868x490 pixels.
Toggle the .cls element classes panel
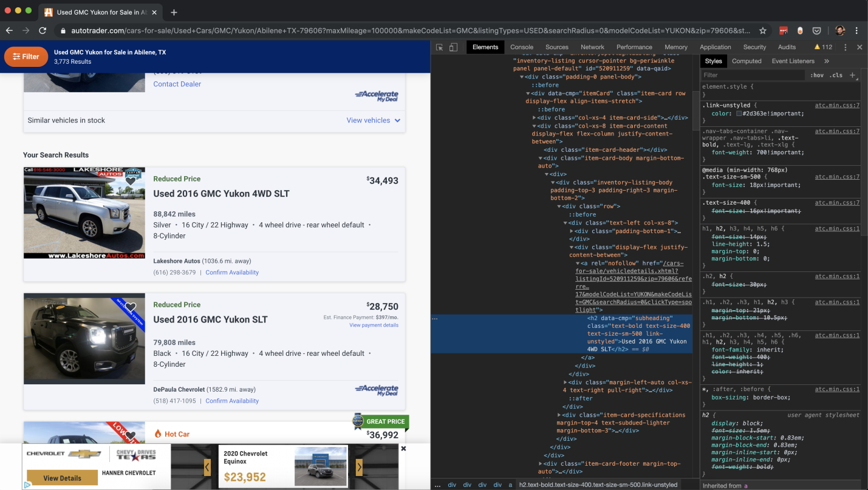pos(836,75)
